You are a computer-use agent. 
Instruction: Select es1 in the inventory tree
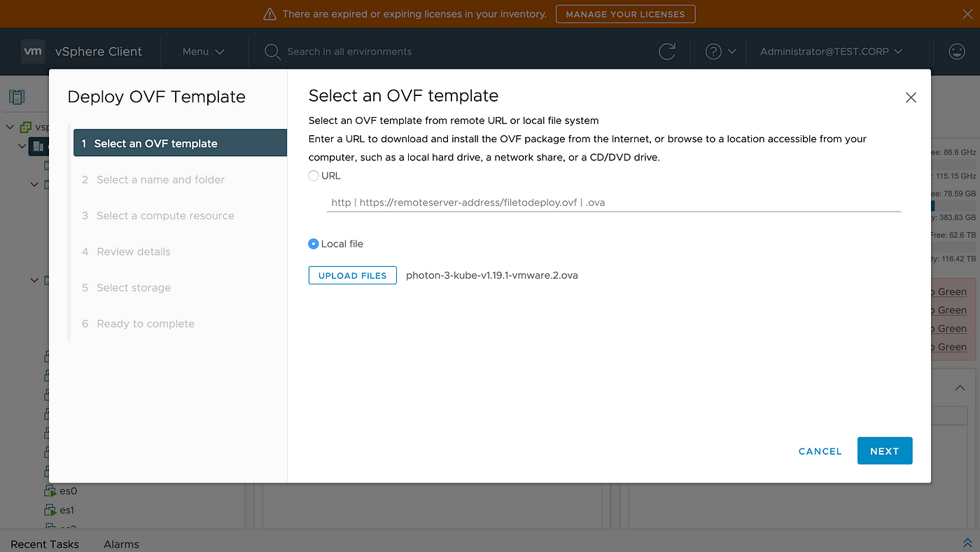coord(66,511)
